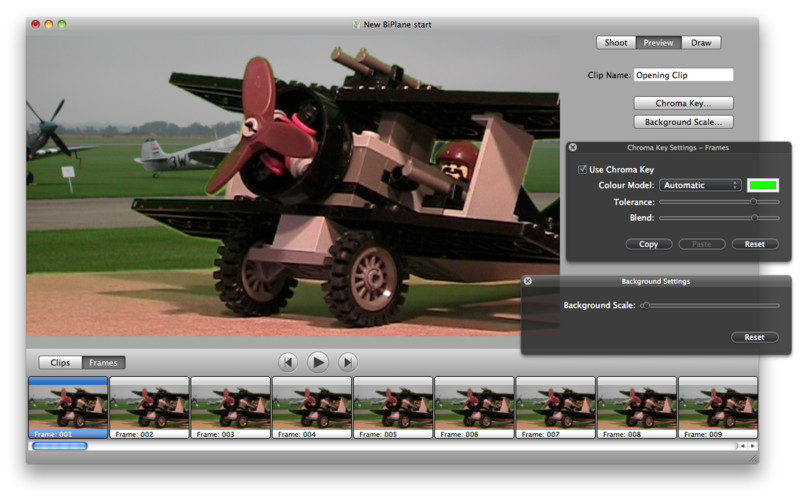Viewport: 800px width, 500px height.
Task: Click the Clip Name text field
Action: pyautogui.click(x=683, y=75)
